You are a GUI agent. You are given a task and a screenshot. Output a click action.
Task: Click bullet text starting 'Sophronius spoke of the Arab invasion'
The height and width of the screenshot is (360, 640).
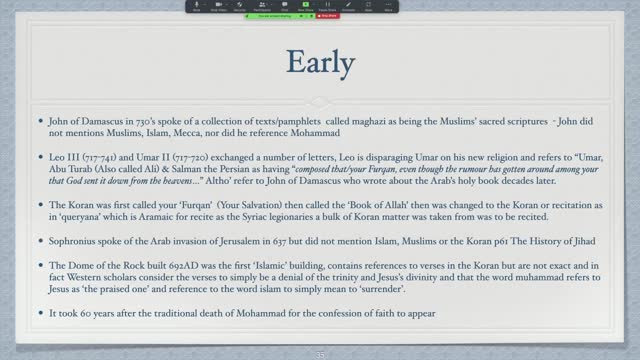(x=322, y=241)
